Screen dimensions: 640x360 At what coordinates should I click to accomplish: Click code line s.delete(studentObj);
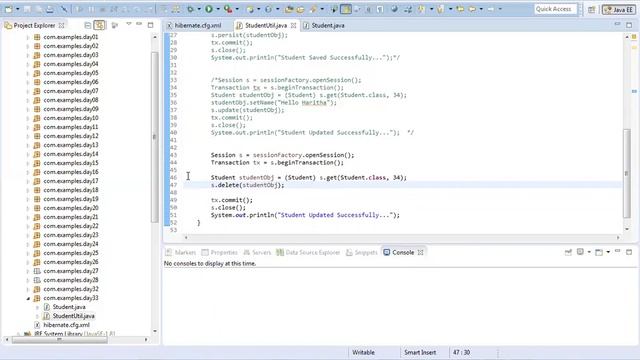[247, 185]
